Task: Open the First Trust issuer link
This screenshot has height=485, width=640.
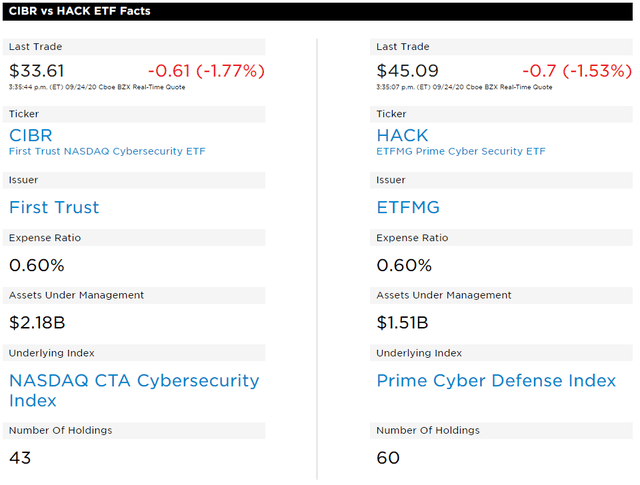Action: point(54,207)
